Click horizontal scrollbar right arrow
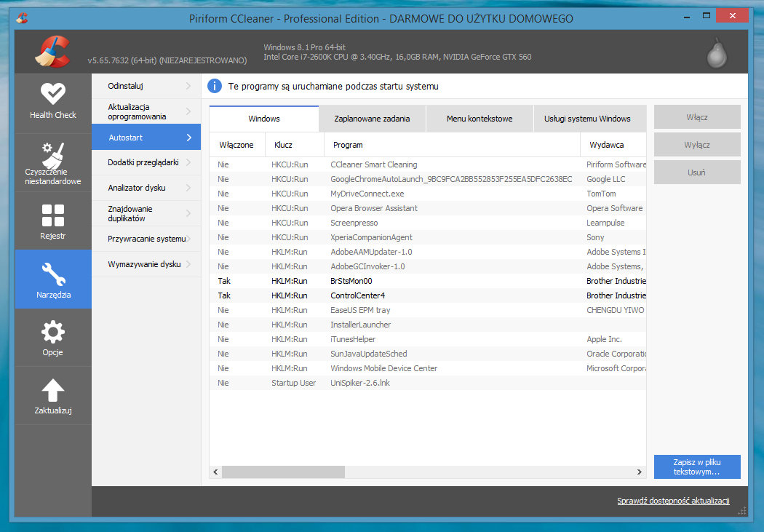The height and width of the screenshot is (532, 764). [640, 472]
